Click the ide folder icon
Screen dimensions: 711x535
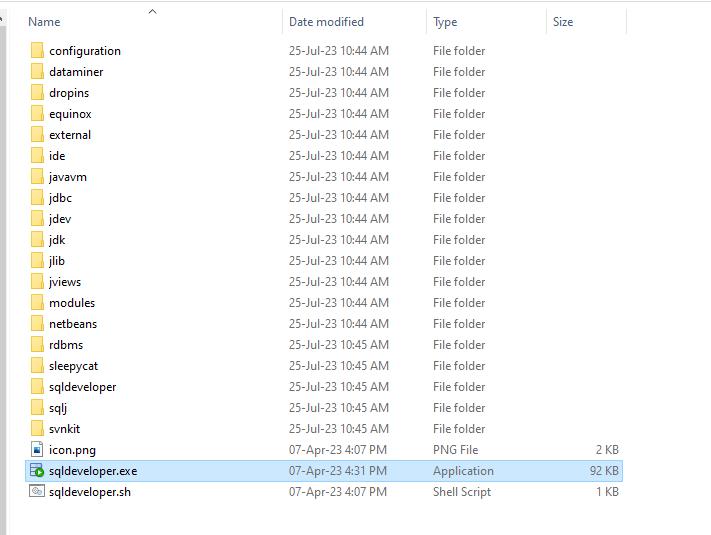[x=37, y=156]
